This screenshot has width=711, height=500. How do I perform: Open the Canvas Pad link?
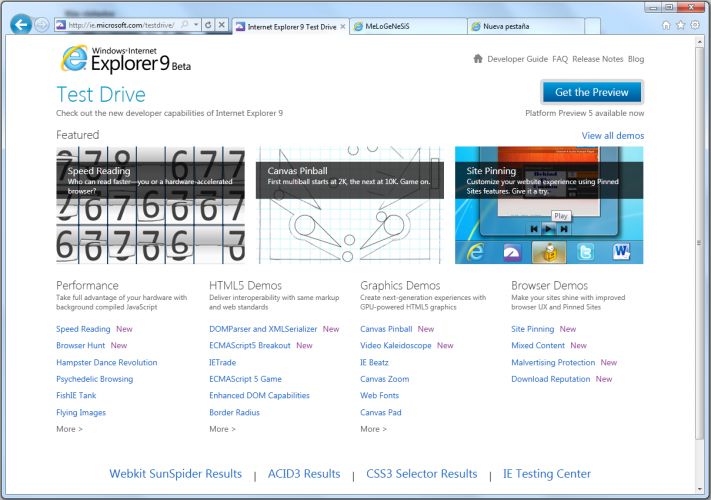tap(380, 413)
